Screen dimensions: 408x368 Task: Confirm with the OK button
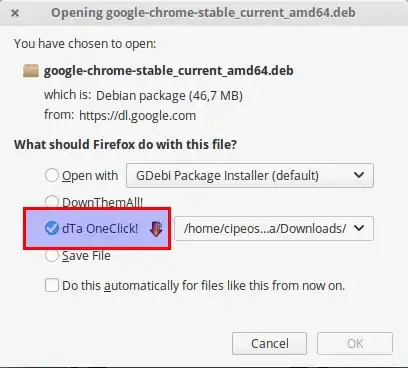pos(355,343)
